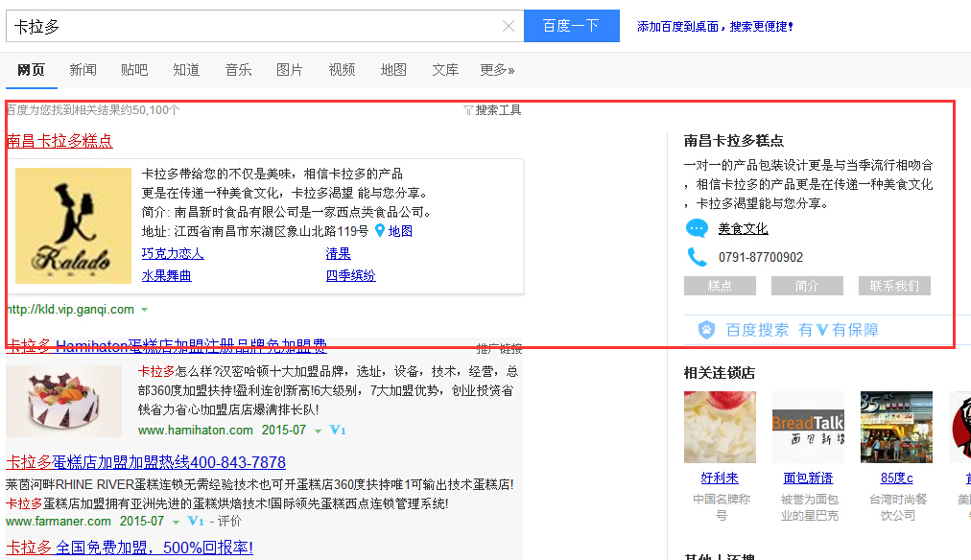Click the 85度c storefront thumbnail
Viewport: 971px width, 560px height.
[x=897, y=427]
